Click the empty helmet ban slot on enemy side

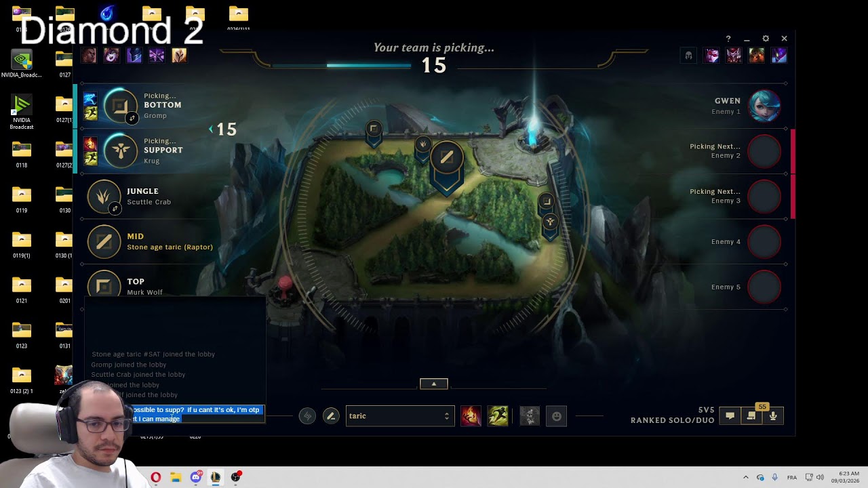click(688, 56)
